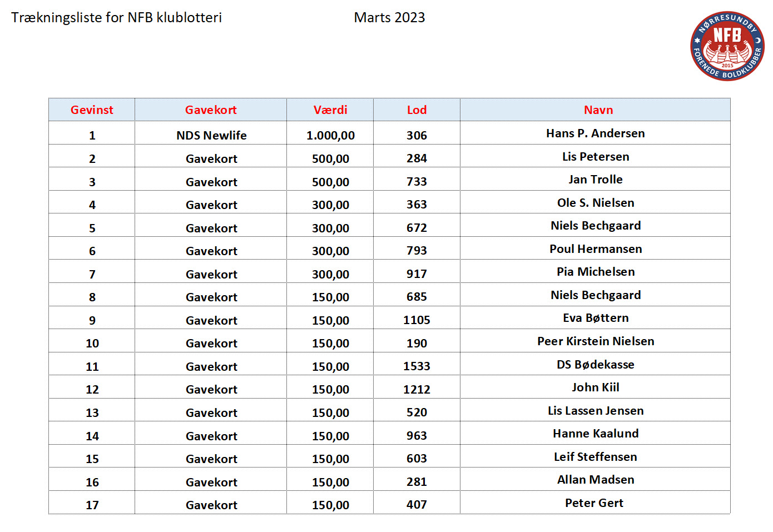Click lot number 1533

tap(417, 366)
